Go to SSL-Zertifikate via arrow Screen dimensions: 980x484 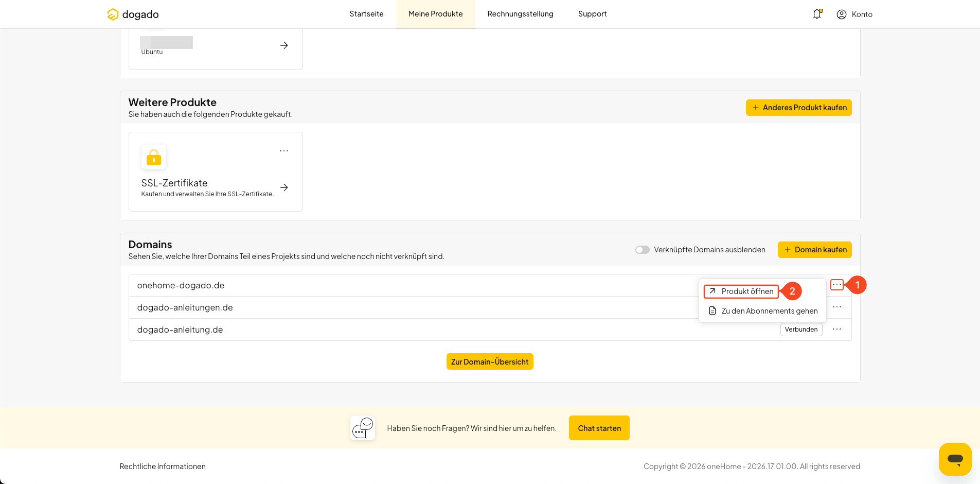[284, 187]
